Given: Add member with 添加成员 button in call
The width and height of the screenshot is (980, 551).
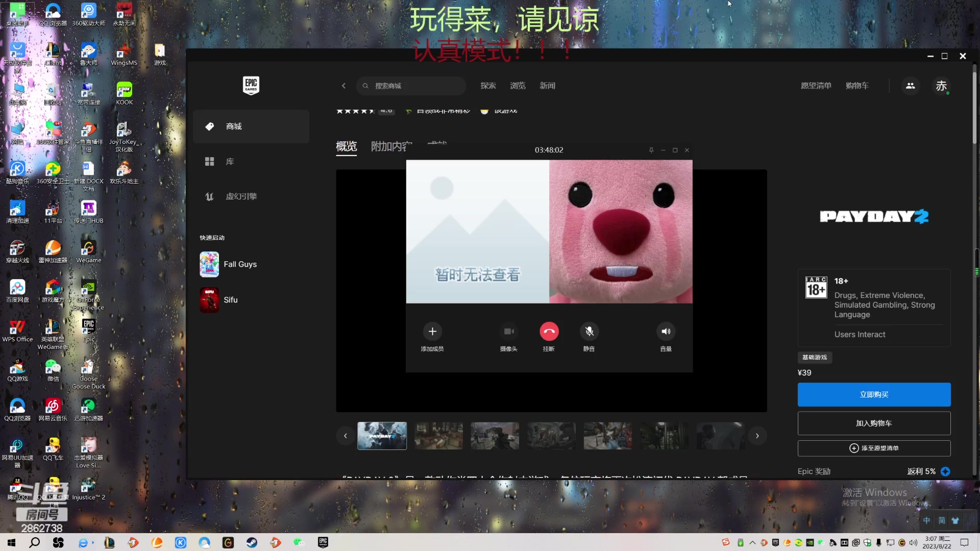Looking at the screenshot, I should tap(432, 337).
